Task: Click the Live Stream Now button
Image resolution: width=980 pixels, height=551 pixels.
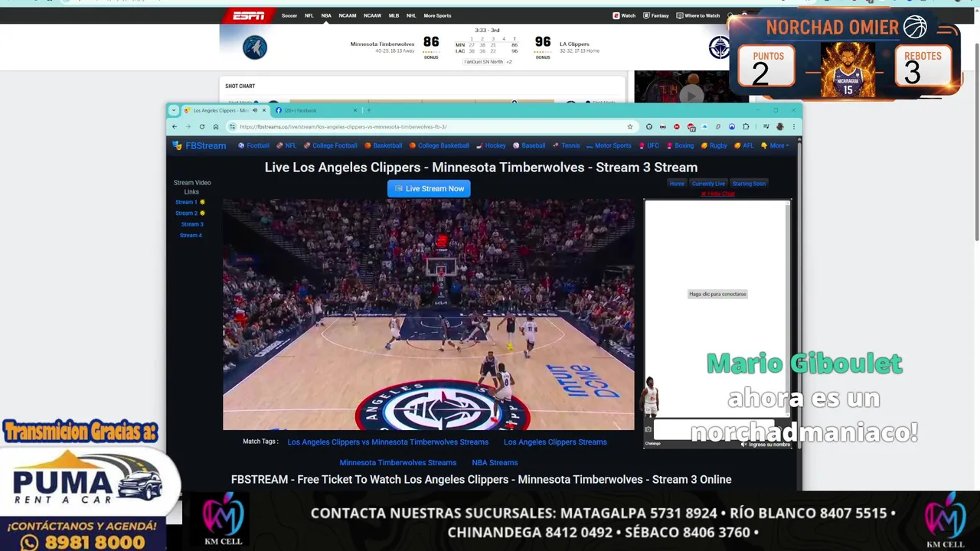Action: pyautogui.click(x=429, y=188)
